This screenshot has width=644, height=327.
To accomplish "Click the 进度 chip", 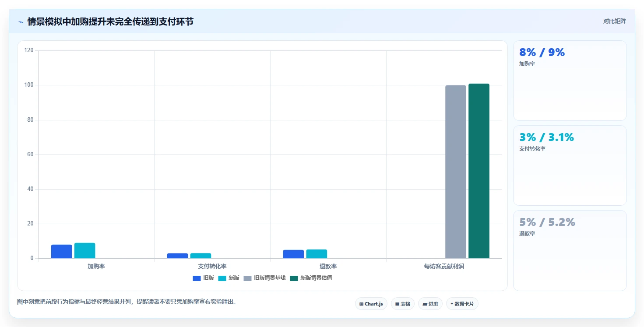I will pos(430,304).
